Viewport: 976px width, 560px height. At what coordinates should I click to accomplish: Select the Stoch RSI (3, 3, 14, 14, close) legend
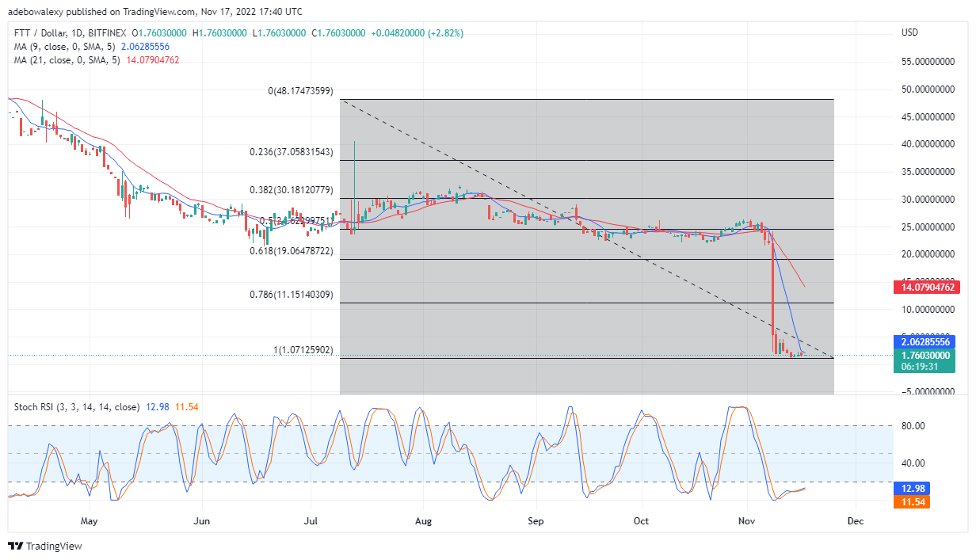tap(78, 406)
